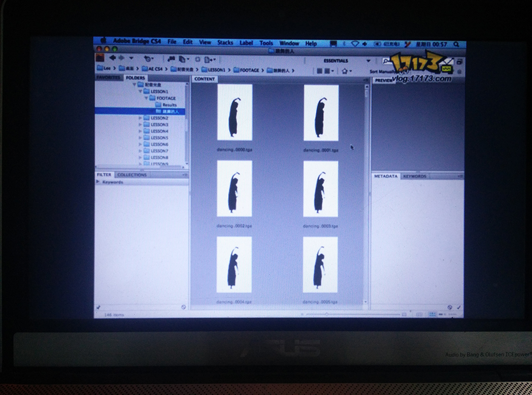Click AE CS4 in the path bar
The width and height of the screenshot is (532, 395).
point(152,69)
